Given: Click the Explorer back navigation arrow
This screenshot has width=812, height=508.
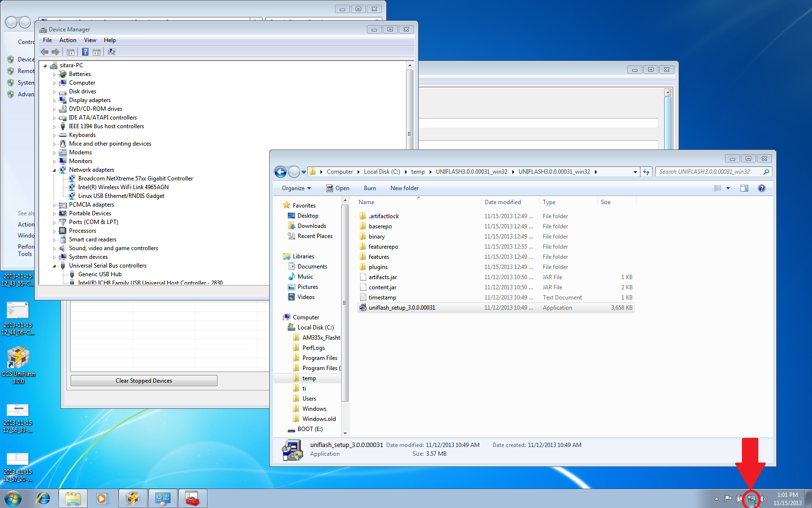Looking at the screenshot, I should pyautogui.click(x=280, y=172).
